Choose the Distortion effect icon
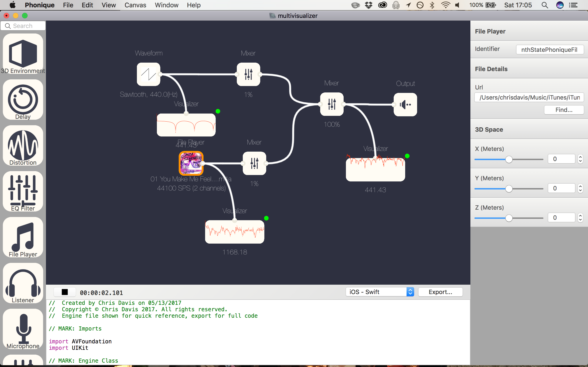The image size is (588, 367). 23,145
